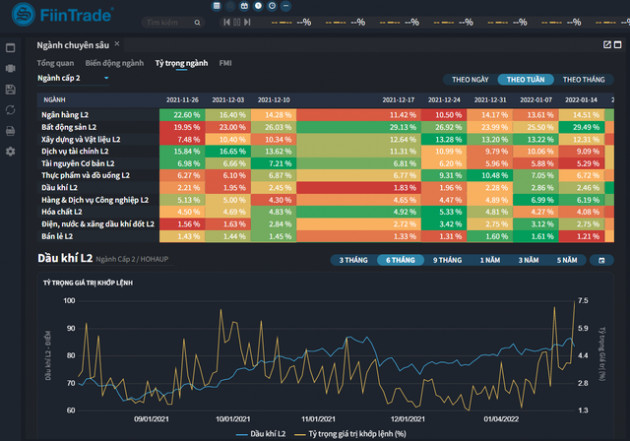Click the minus round icon in top bar
Screen dimensions: 630x441
click(x=286, y=6)
